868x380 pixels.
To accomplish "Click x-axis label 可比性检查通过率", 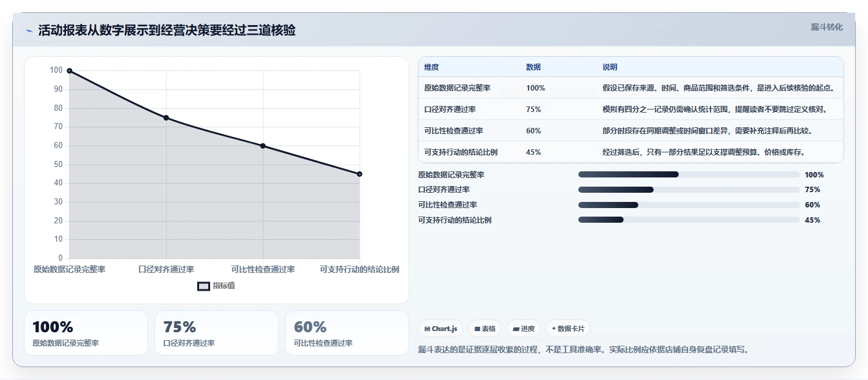I will [263, 269].
